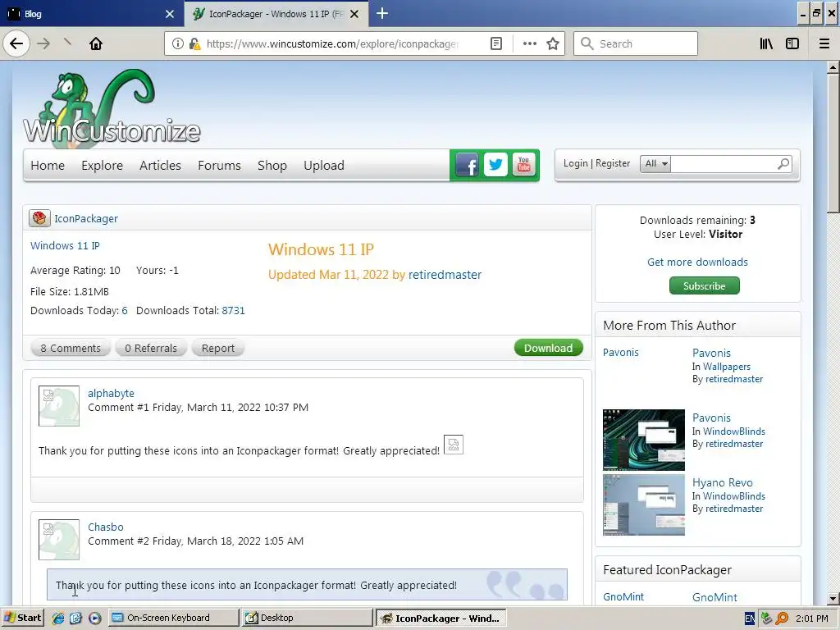The width and height of the screenshot is (840, 630).
Task: Open the Firefox hamburger menu
Action: pyautogui.click(x=824, y=44)
